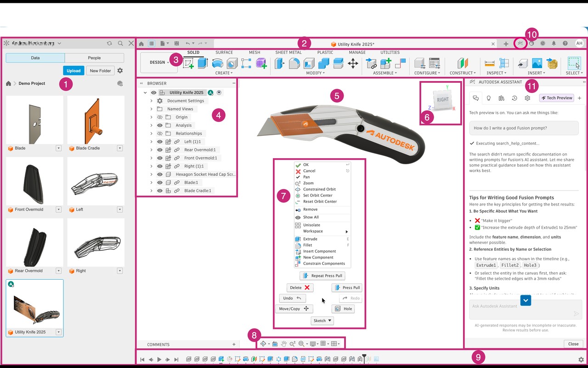Screen dimensions: 588x368
Task: Toggle visibility eye for Analysis folder
Action: [160, 125]
